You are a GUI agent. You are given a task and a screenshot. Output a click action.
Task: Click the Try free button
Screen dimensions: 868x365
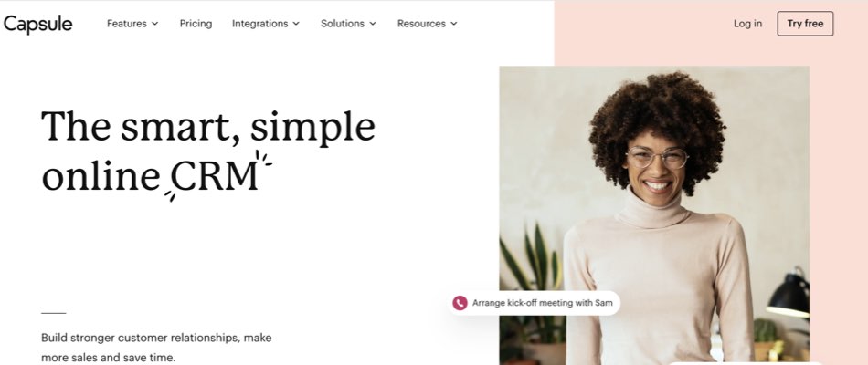click(x=805, y=24)
